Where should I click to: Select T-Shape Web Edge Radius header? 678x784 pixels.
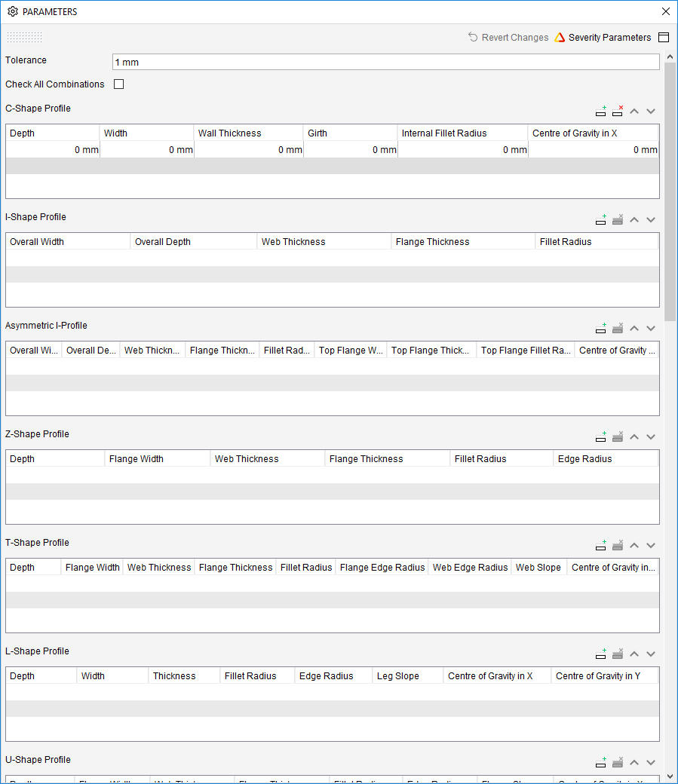click(470, 567)
